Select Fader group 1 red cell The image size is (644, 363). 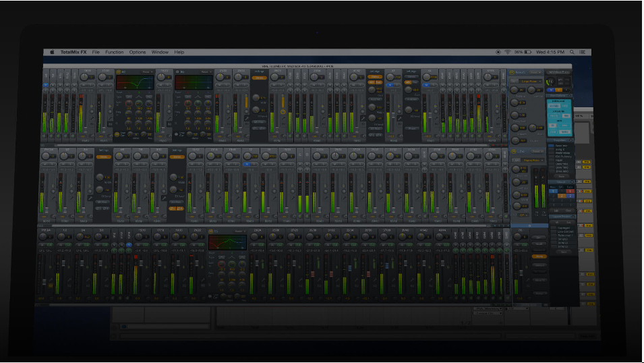[570, 191]
